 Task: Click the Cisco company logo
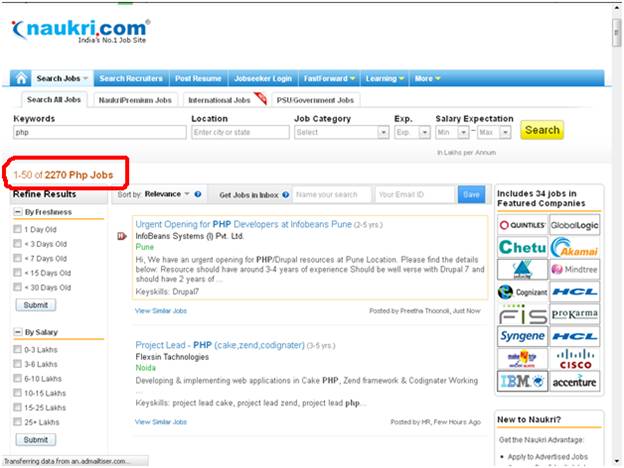573,359
